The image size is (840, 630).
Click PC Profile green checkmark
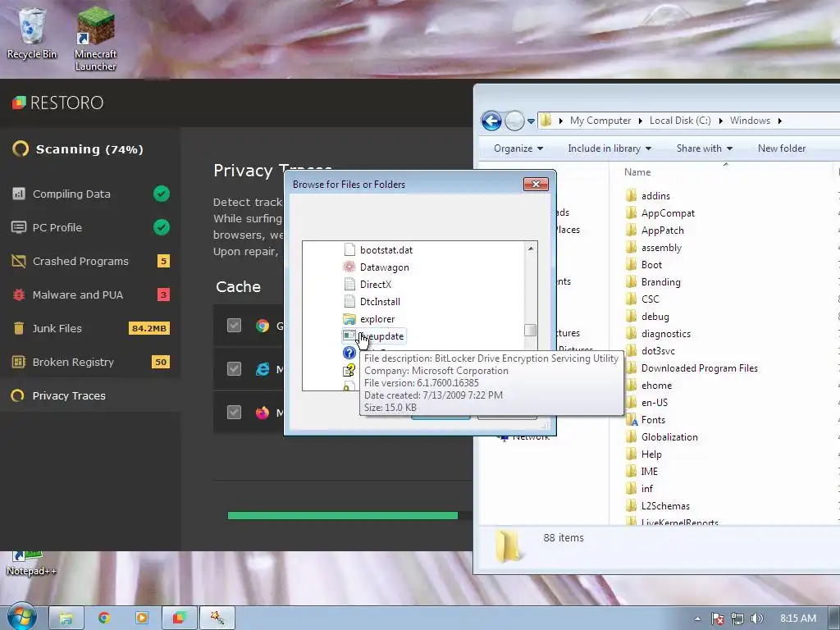pyautogui.click(x=162, y=227)
